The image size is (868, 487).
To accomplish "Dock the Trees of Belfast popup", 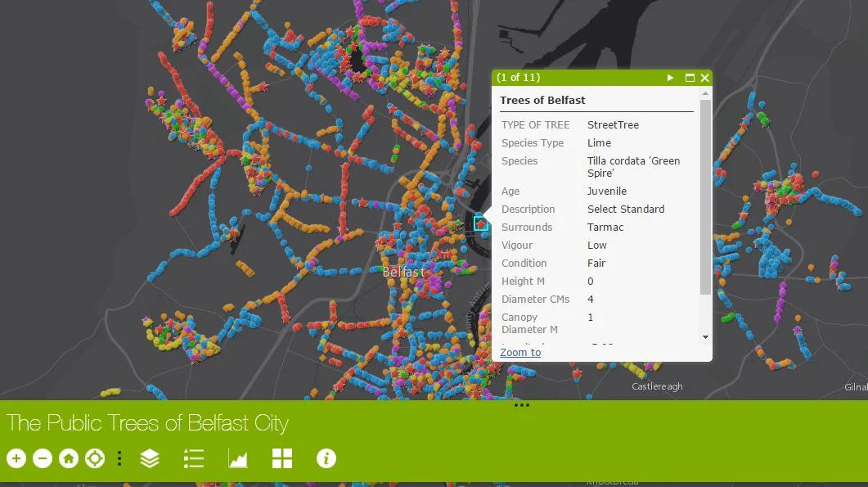I will [x=690, y=78].
